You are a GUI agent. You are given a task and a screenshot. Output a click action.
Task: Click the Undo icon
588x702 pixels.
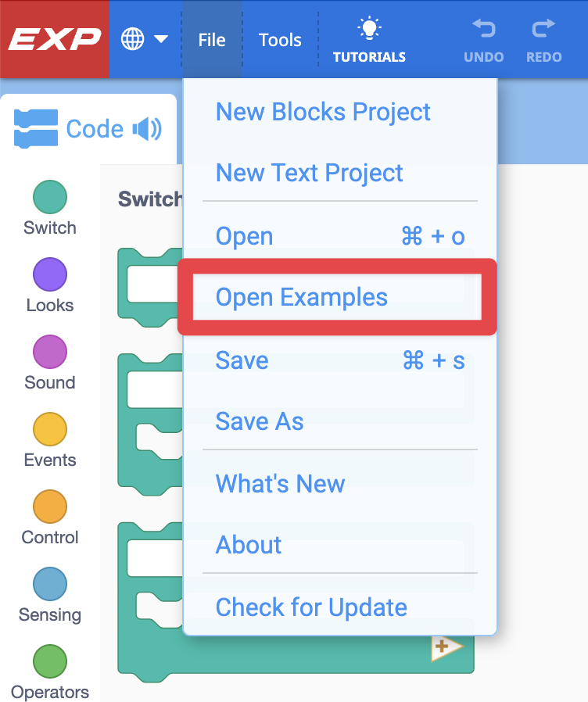(x=483, y=38)
